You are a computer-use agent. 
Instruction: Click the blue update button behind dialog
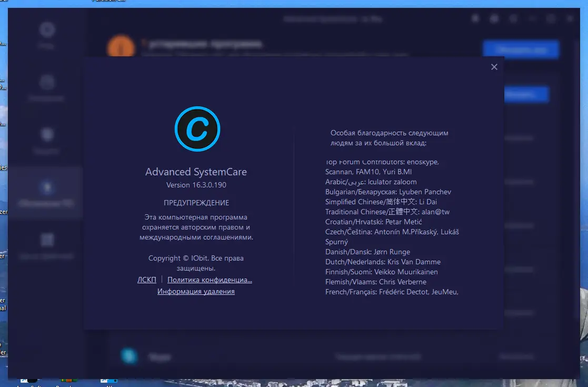[521, 49]
